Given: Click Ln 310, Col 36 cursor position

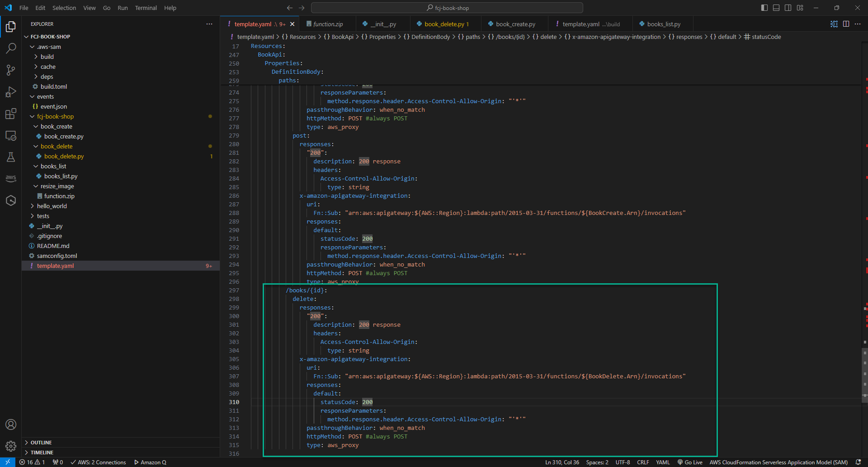Looking at the screenshot, I should (562, 462).
